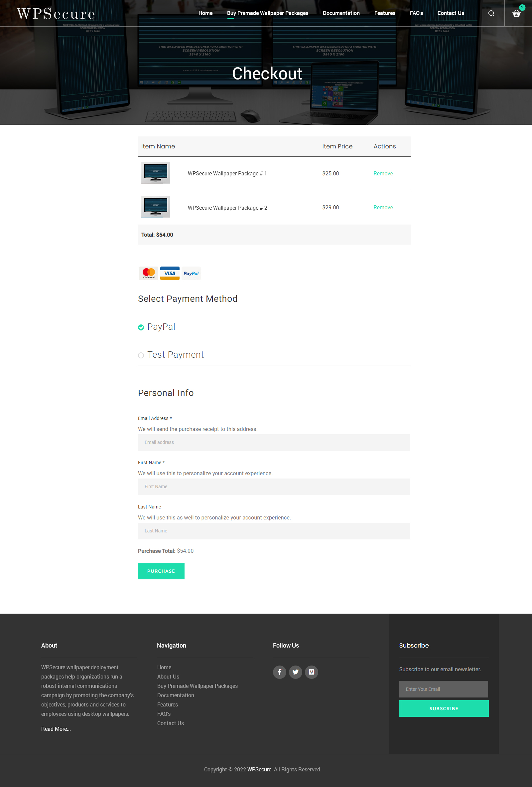Open footer About Us link
The height and width of the screenshot is (787, 532).
[168, 677]
